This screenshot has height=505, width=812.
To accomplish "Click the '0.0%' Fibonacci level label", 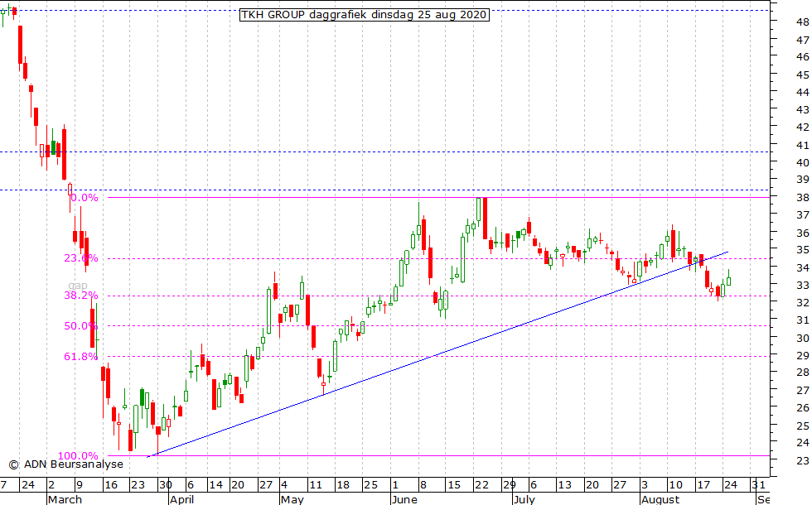I will coord(85,198).
